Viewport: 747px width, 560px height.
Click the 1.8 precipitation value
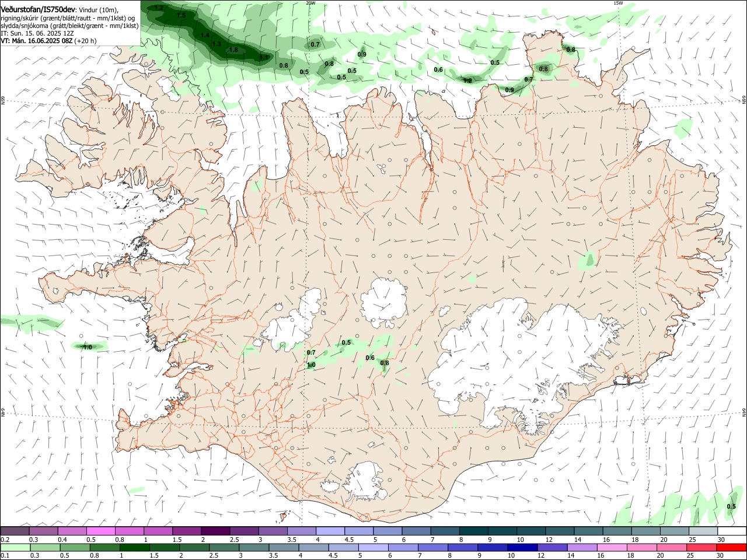(233, 50)
